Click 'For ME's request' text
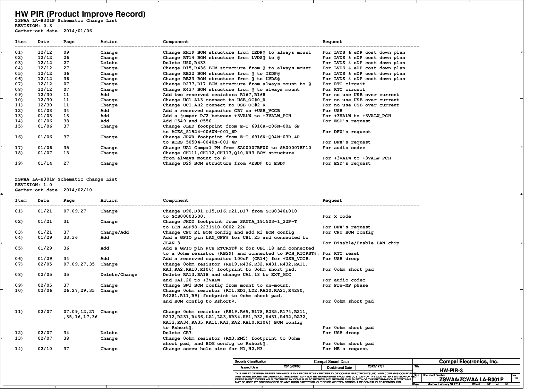This screenshot has width=555, height=392. [345, 349]
